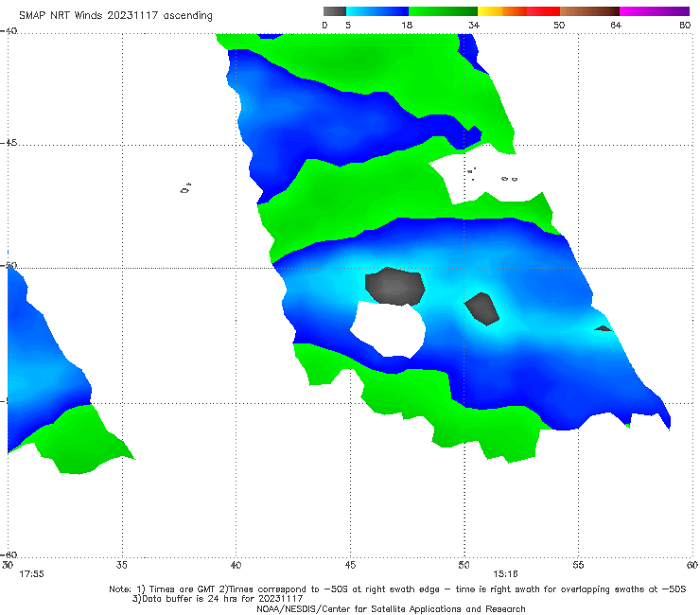Screen dimensions: 700x615
Task: Click the gray 0–5 segment of the color bar
Action: point(334,11)
